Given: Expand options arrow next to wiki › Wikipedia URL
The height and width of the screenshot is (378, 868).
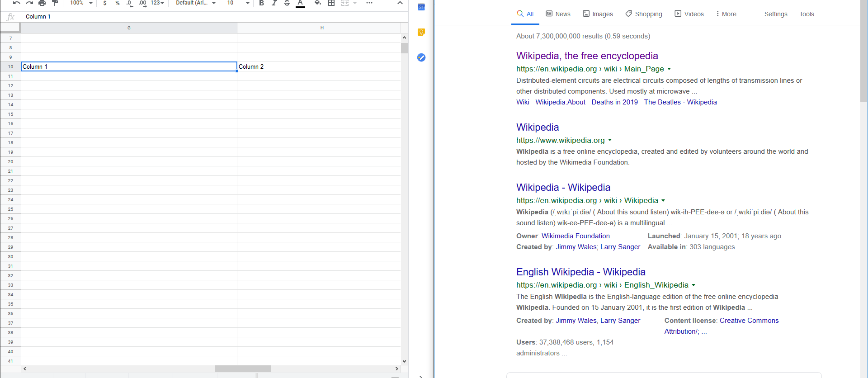Looking at the screenshot, I should click(663, 200).
